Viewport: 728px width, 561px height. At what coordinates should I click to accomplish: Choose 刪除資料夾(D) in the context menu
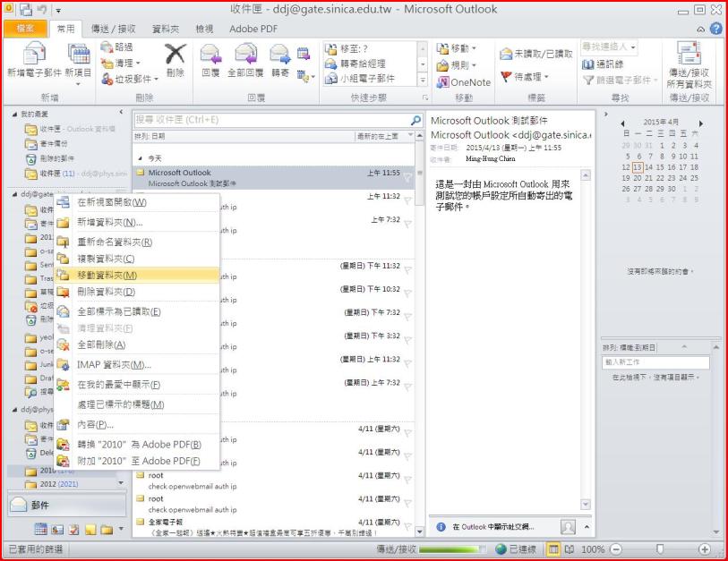(136, 292)
